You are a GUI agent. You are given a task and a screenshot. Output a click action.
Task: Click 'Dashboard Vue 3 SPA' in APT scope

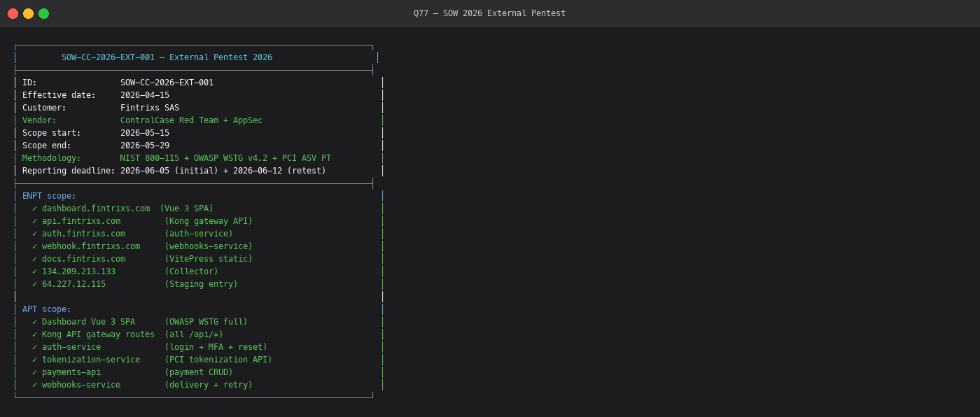pos(88,322)
